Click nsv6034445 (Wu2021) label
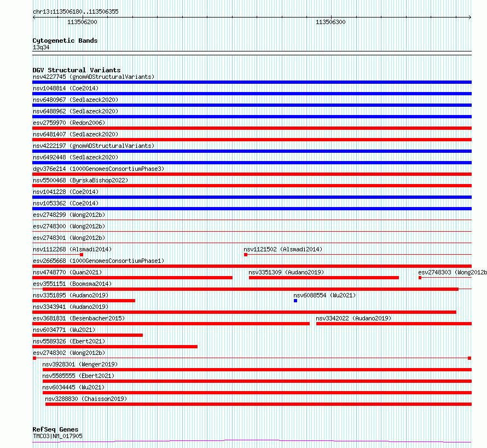487x448 pixels. tap(74, 387)
